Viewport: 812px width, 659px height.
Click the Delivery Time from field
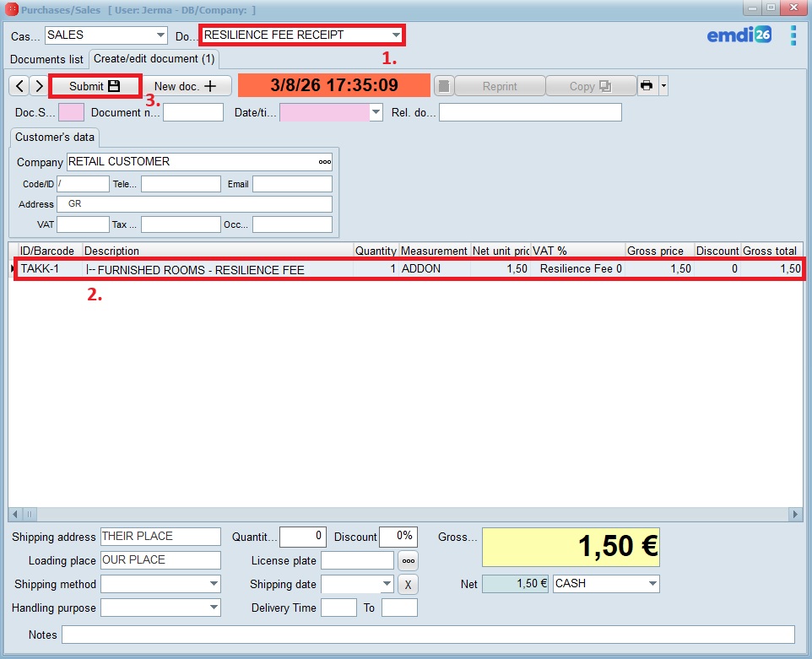point(338,608)
